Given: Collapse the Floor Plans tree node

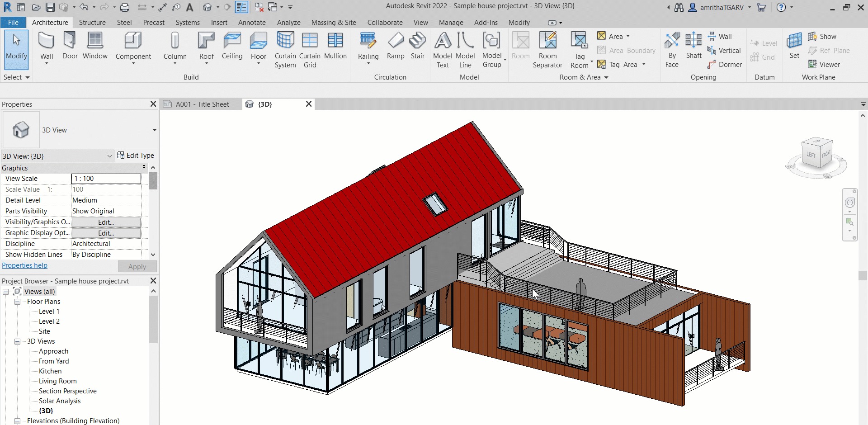Looking at the screenshot, I should (18, 302).
